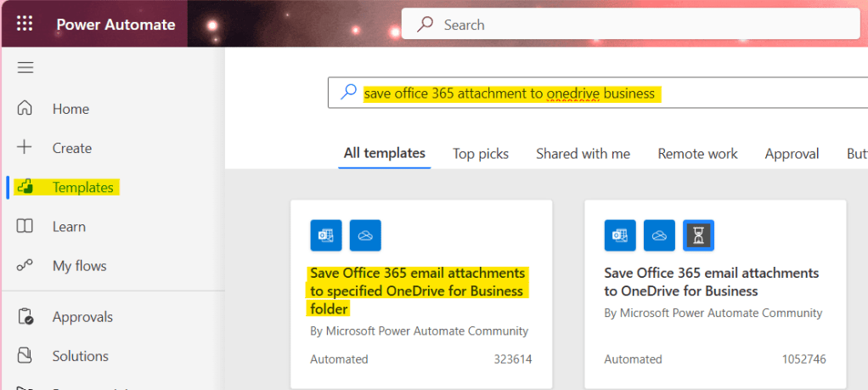Switch to the Top picks tab

480,154
